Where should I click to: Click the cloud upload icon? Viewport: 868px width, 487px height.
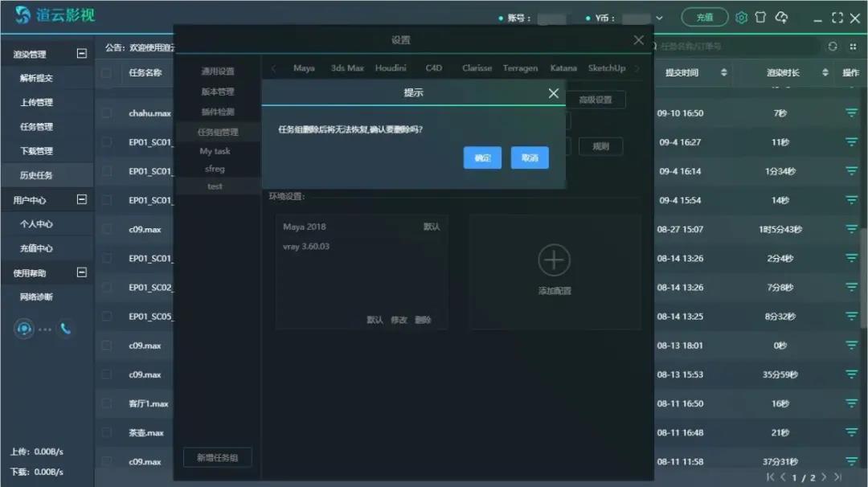pos(781,17)
